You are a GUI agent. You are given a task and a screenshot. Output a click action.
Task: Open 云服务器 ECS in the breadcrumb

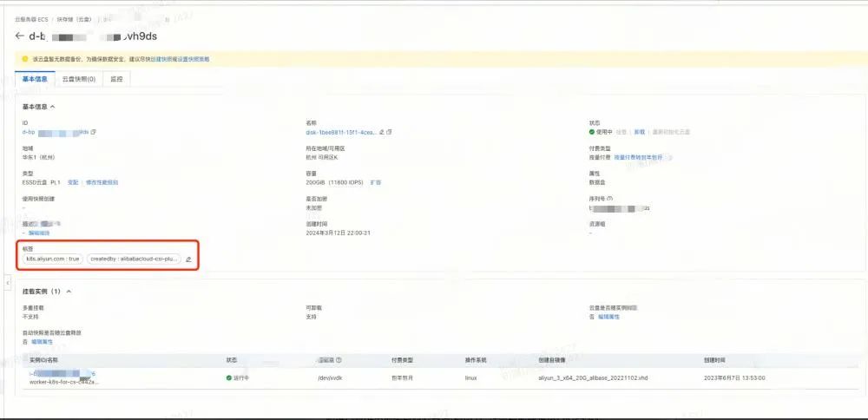(32, 18)
